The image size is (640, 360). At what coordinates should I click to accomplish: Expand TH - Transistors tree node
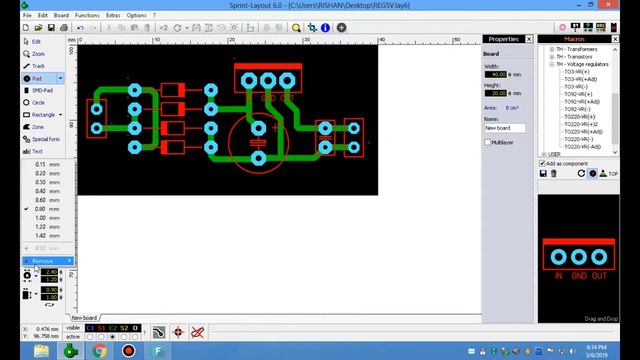pos(551,57)
